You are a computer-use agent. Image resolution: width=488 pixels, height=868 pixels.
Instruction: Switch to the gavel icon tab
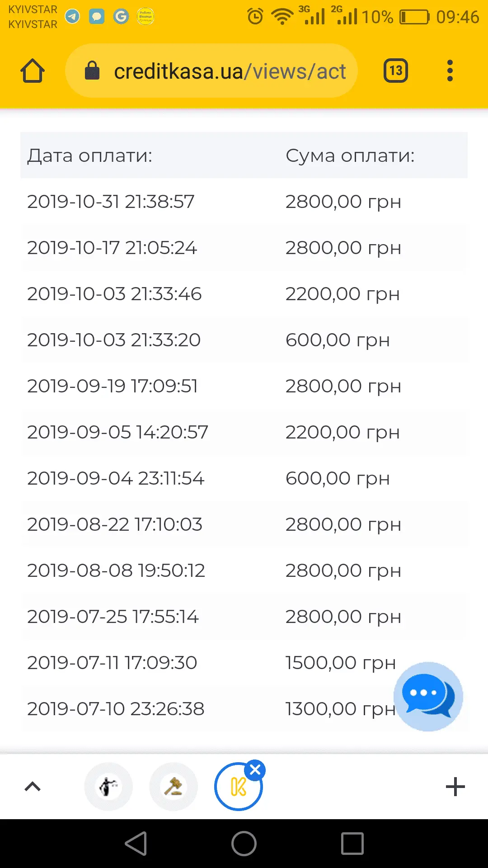click(x=174, y=787)
